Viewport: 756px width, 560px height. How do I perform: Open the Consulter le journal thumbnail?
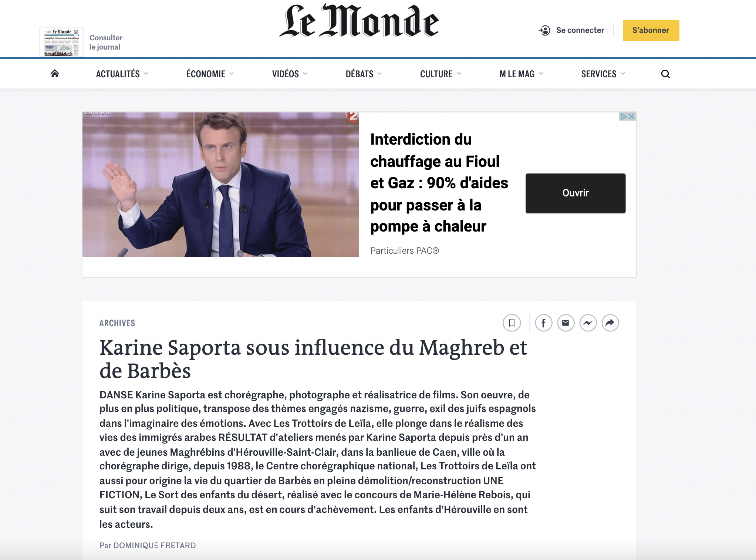(61, 42)
